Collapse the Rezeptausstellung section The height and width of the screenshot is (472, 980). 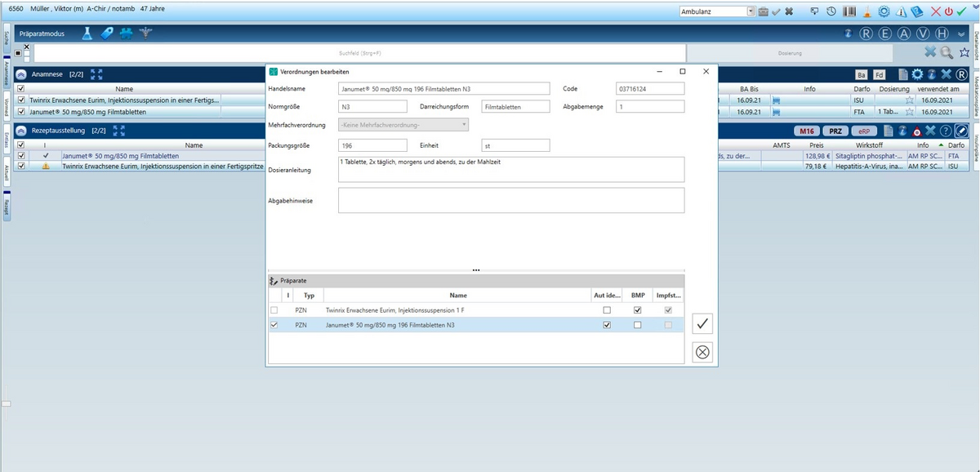[x=21, y=131]
